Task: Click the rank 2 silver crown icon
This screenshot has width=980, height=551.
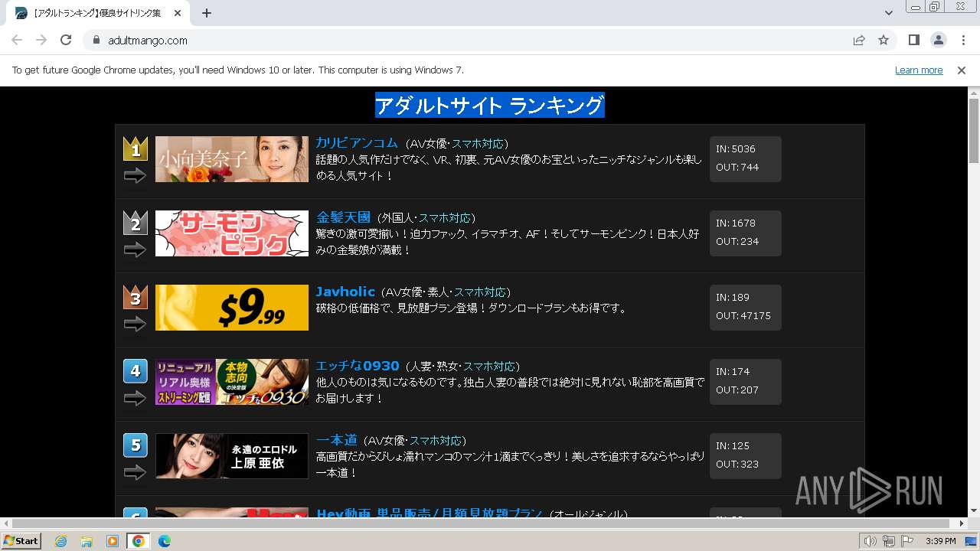Action: point(136,223)
